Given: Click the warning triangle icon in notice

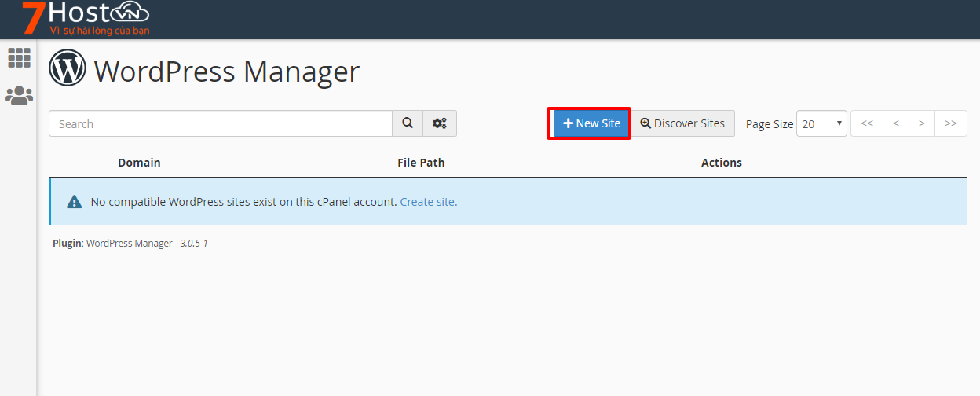Looking at the screenshot, I should click(x=75, y=202).
